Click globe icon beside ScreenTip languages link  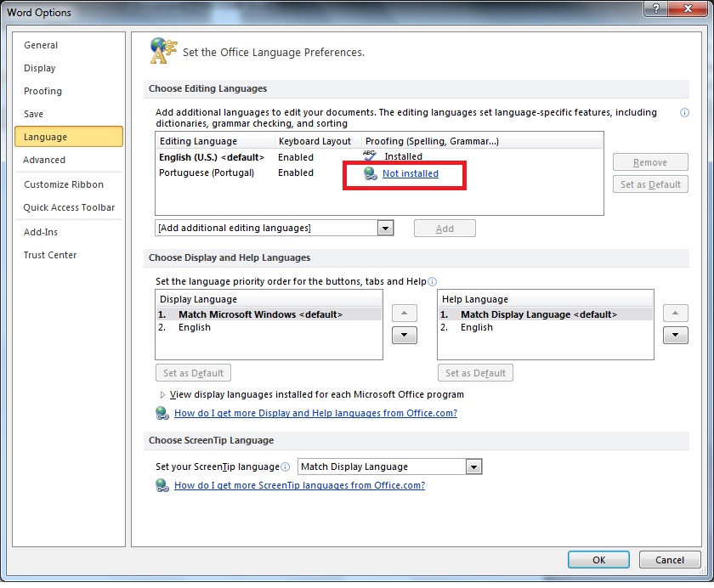[162, 485]
